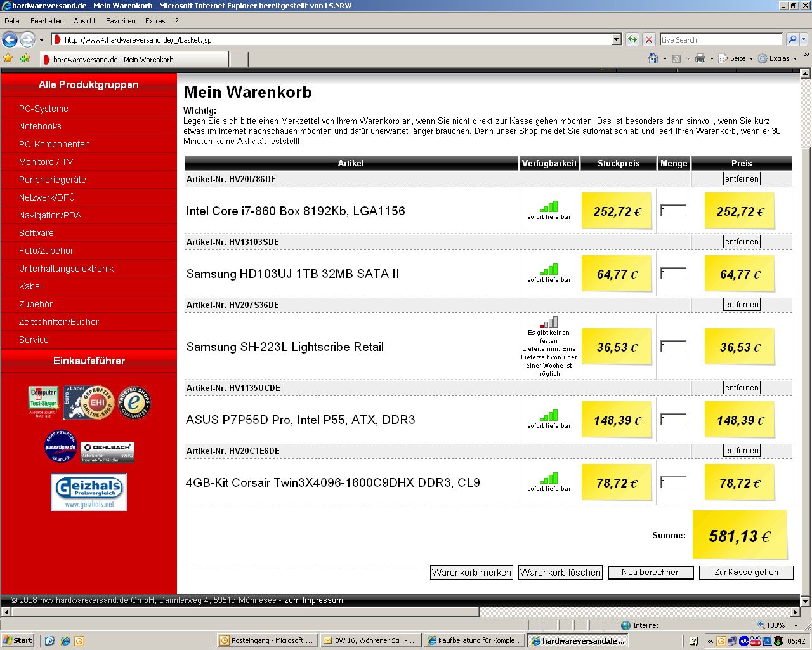Click the Live Search magnifier icon
Viewport: 812px width, 650px height.
[x=792, y=39]
